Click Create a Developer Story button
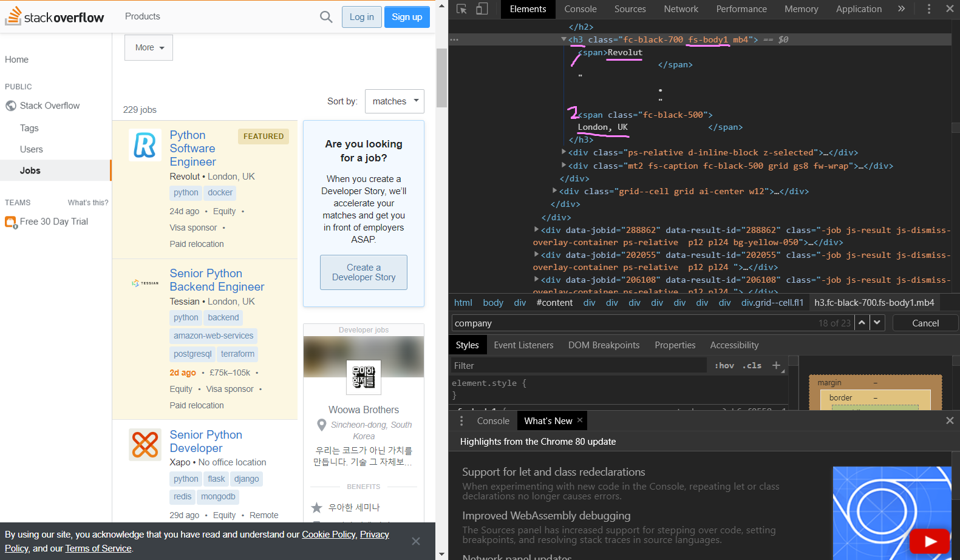The image size is (960, 560). [364, 272]
